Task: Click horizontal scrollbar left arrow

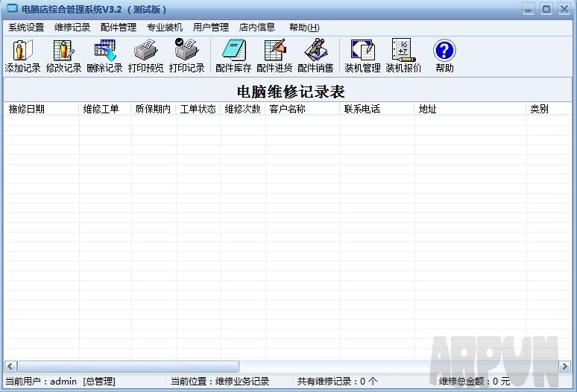Action: (10, 366)
